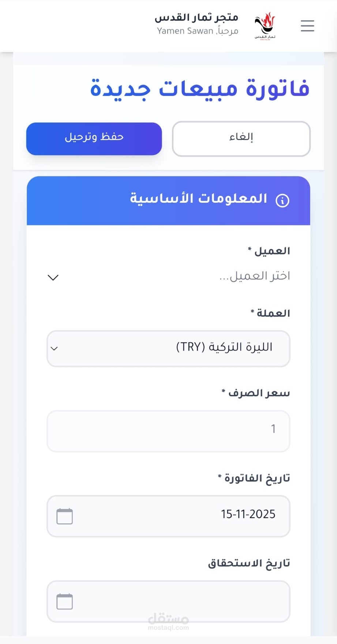Image resolution: width=337 pixels, height=644 pixels.
Task: Click the Thimar Al-Quds store logo
Action: (265, 26)
